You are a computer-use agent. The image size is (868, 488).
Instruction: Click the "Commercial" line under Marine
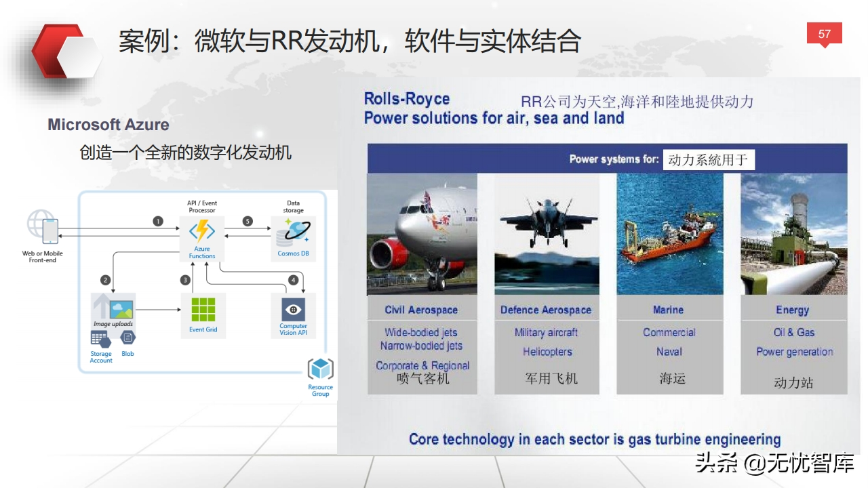pos(669,332)
